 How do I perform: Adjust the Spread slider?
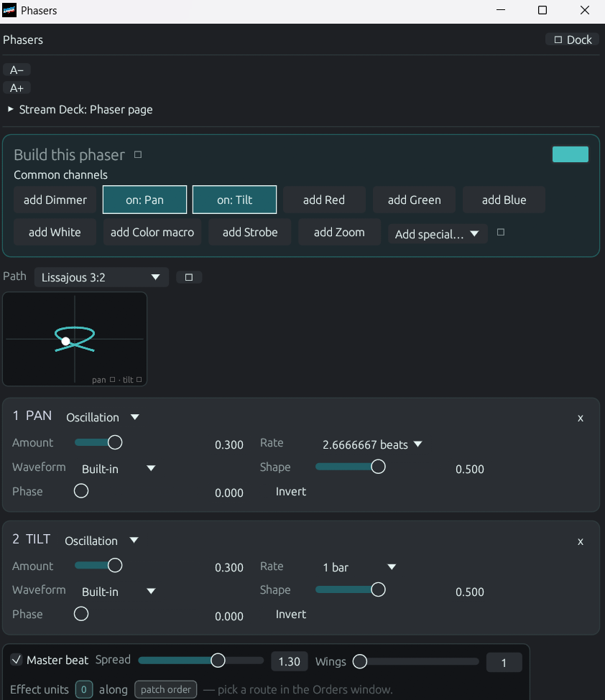201,661
